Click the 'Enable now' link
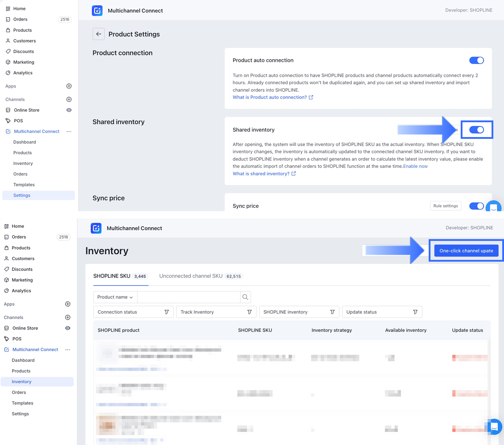The image size is (504, 445). pyautogui.click(x=415, y=166)
